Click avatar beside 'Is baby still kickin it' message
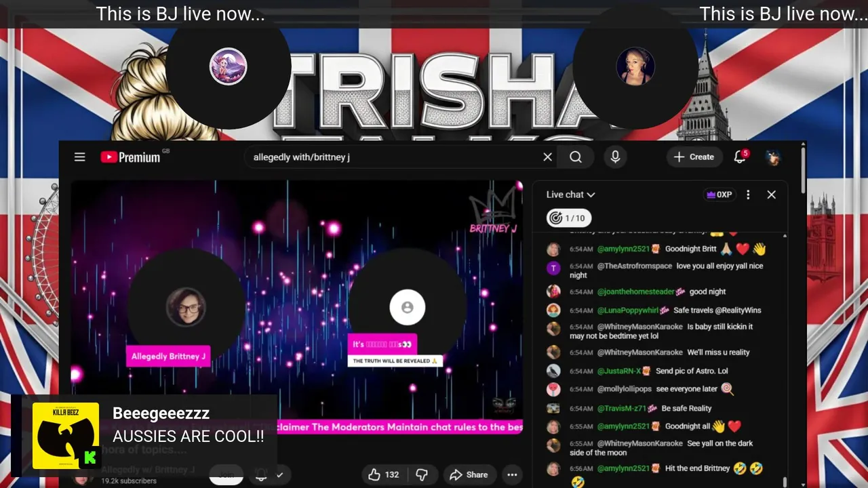Image resolution: width=868 pixels, height=488 pixels. 554,329
